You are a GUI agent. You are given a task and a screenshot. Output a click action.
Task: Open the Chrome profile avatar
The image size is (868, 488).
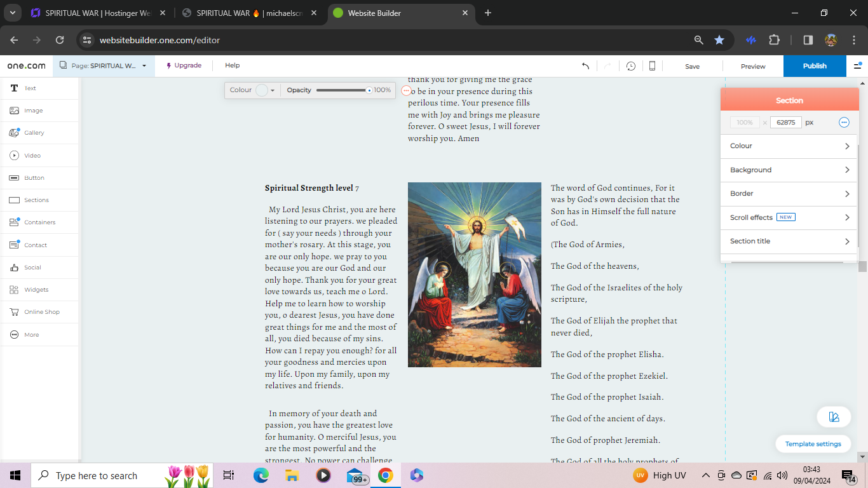coord(831,40)
